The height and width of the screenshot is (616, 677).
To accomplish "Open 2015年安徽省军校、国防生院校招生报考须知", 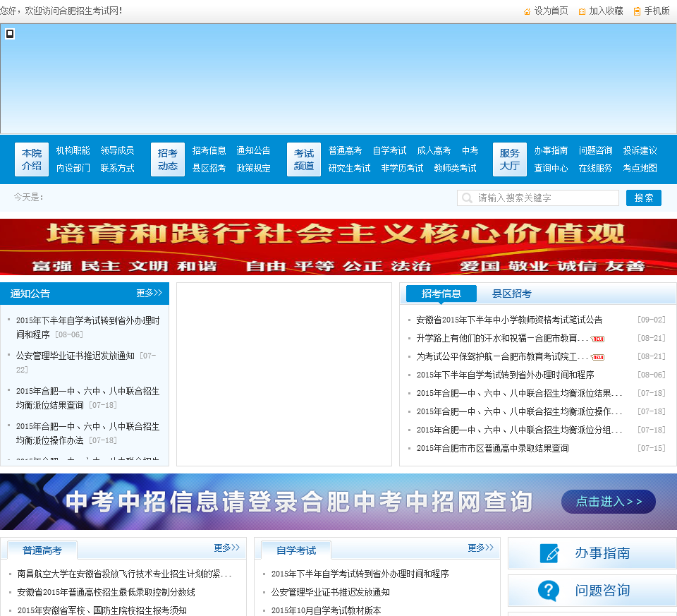I will [x=102, y=610].
